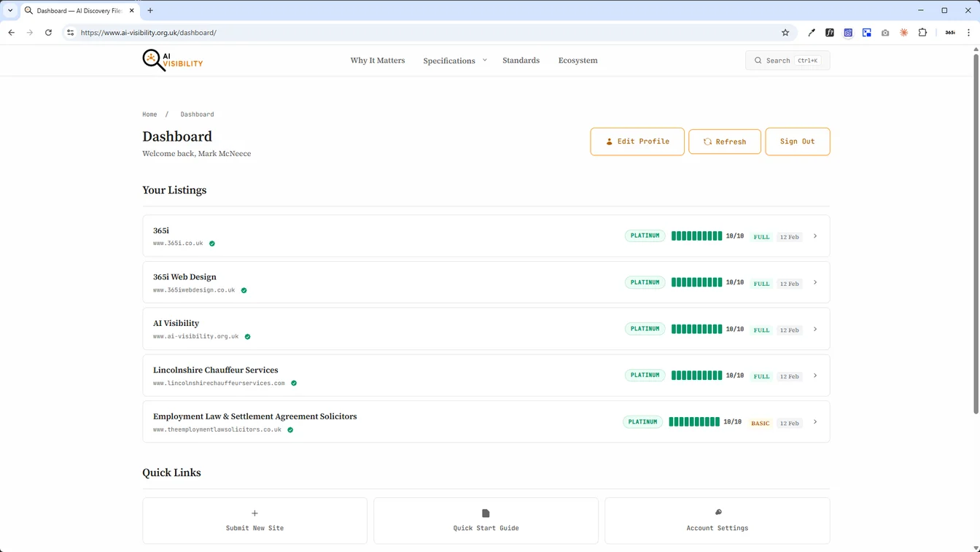Click the Dashboard breadcrumb text
The image size is (980, 552).
point(197,114)
